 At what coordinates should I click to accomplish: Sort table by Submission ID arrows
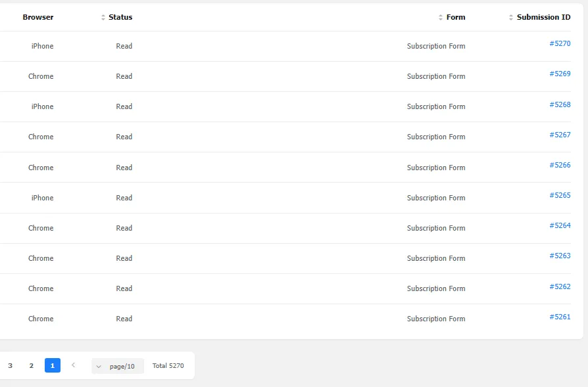tap(511, 18)
